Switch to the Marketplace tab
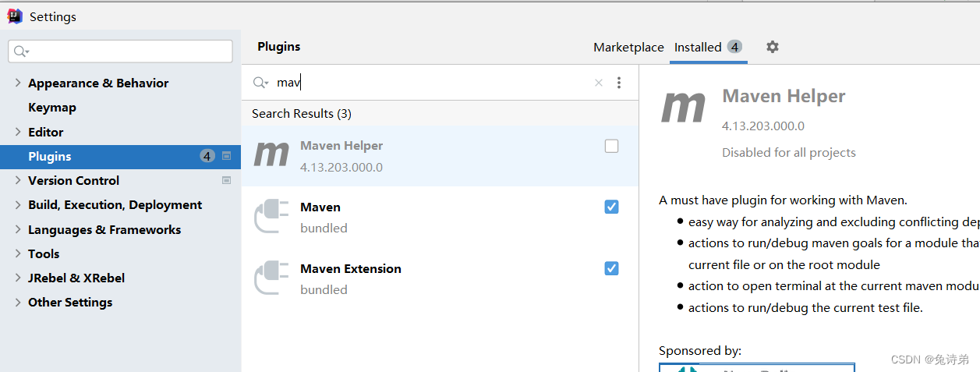The height and width of the screenshot is (372, 980). [628, 47]
